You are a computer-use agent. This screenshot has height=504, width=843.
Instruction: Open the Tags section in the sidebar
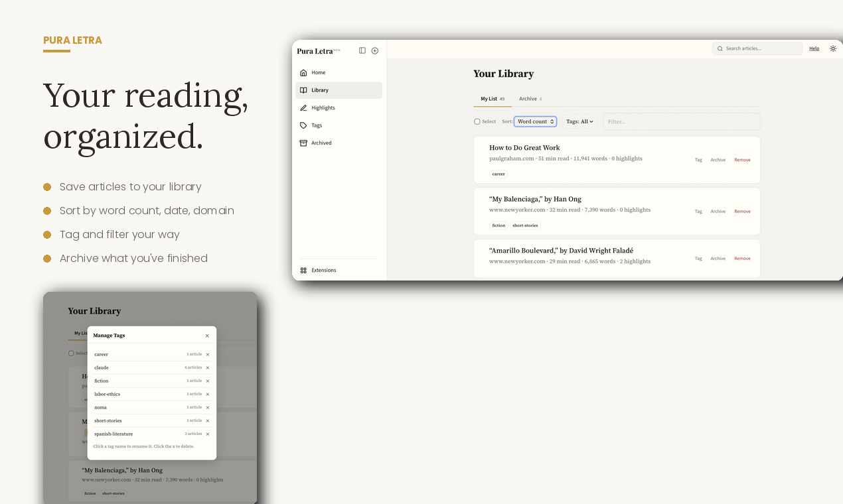(x=315, y=125)
